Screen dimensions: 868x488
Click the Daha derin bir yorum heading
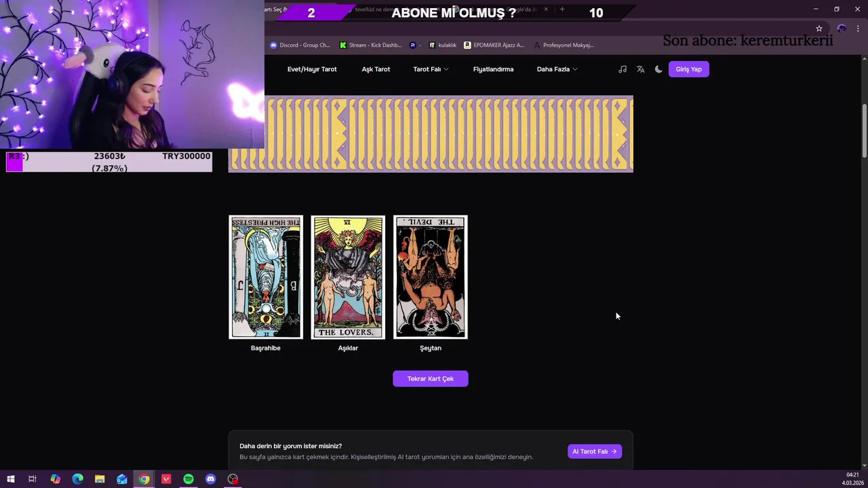click(290, 446)
